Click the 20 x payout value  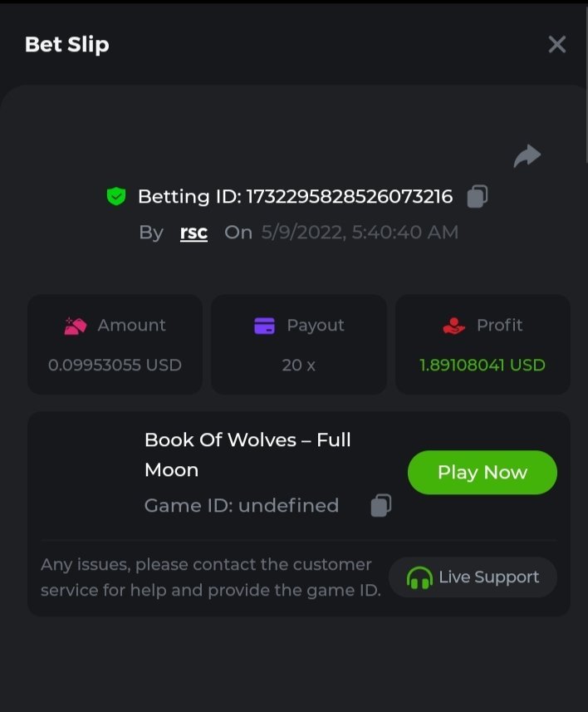point(298,365)
